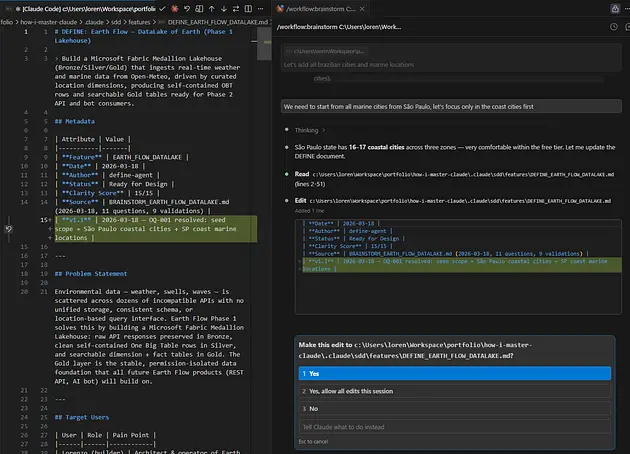Open the editor's more actions ellipsis menu

(260, 8)
